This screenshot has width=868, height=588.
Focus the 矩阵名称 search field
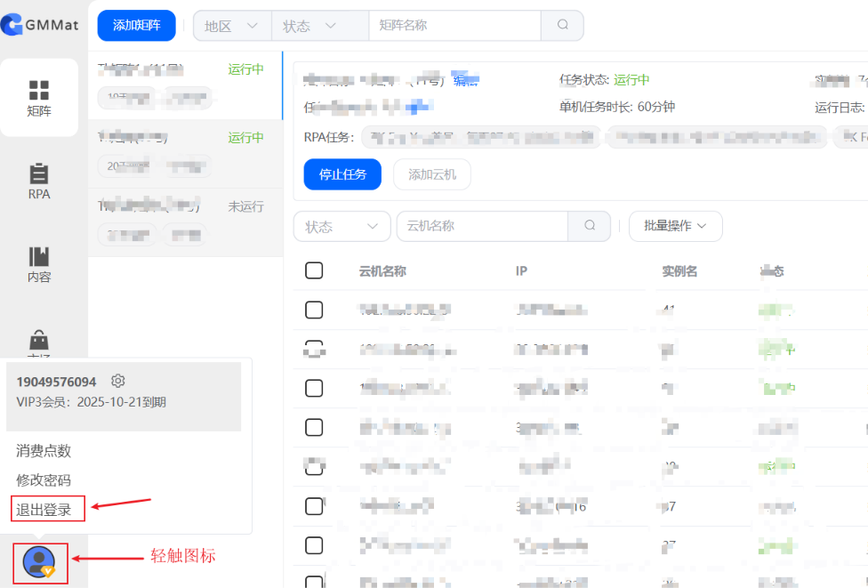pyautogui.click(x=455, y=26)
